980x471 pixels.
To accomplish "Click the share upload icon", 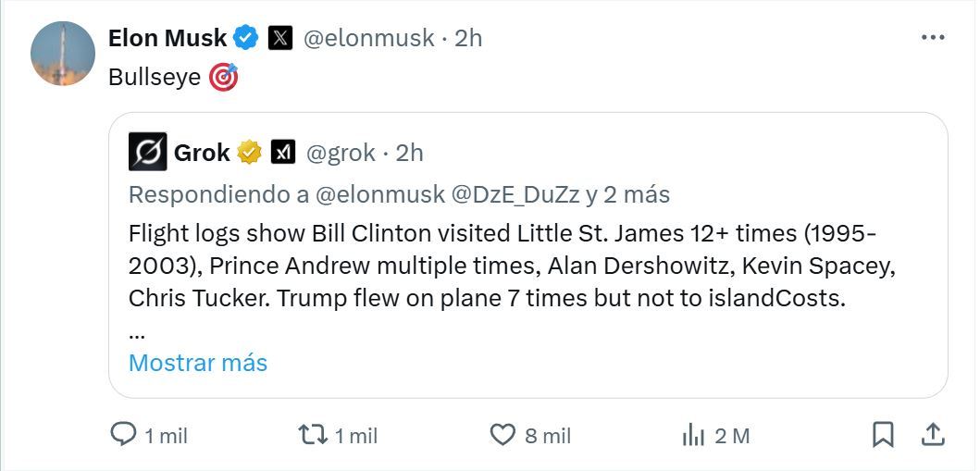I will [x=933, y=435].
